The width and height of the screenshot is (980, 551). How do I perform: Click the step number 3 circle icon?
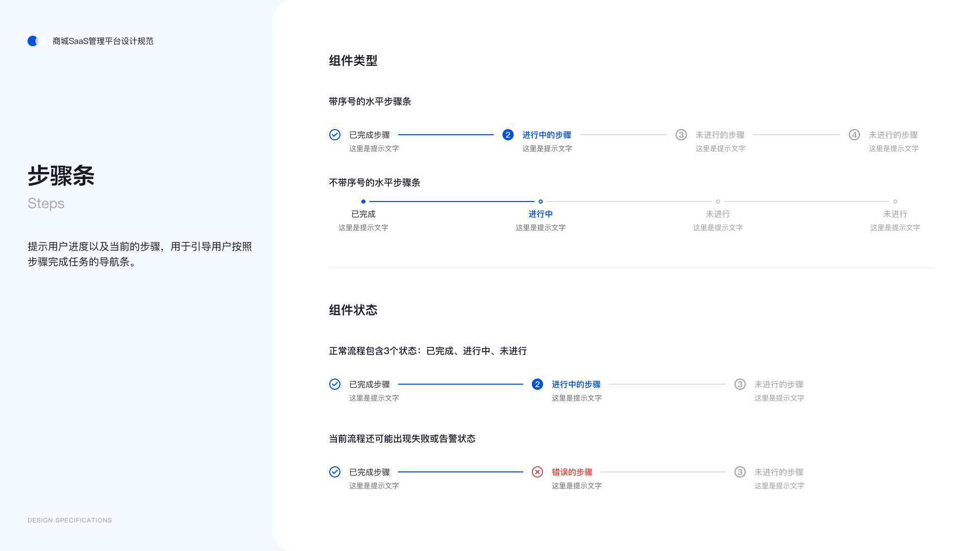[x=681, y=135]
